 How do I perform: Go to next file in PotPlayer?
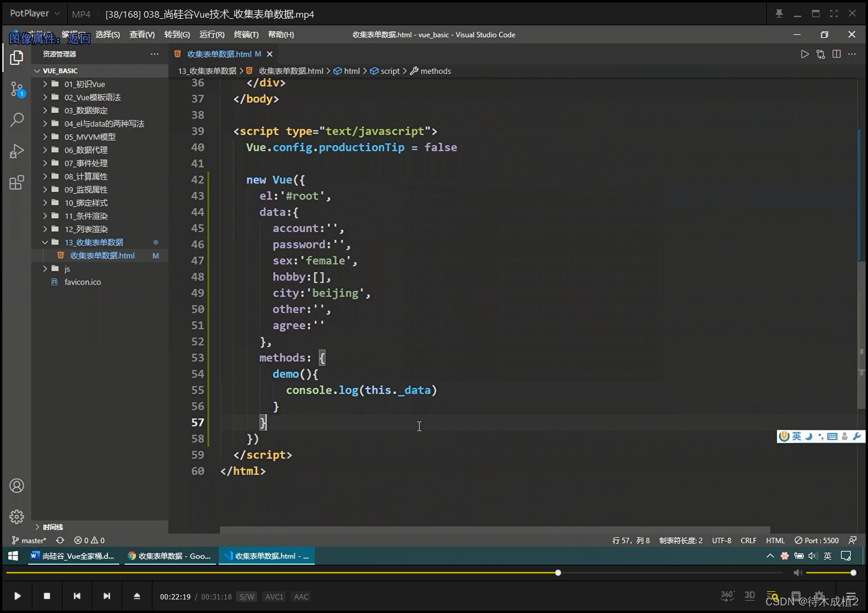107,596
